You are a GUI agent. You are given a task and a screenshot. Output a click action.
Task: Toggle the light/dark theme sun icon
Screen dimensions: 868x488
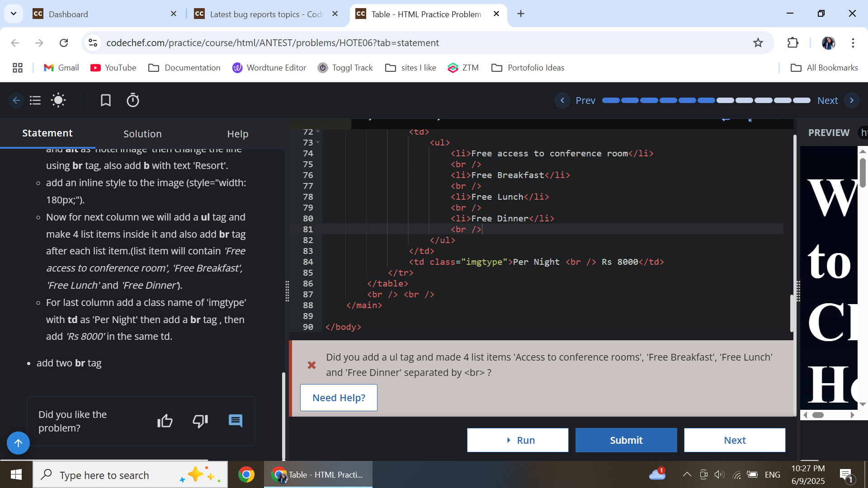click(x=58, y=100)
